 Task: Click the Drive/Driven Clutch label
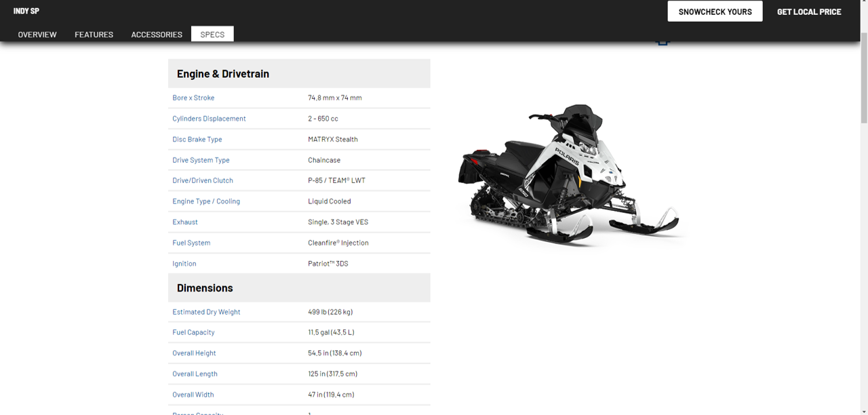pyautogui.click(x=203, y=180)
